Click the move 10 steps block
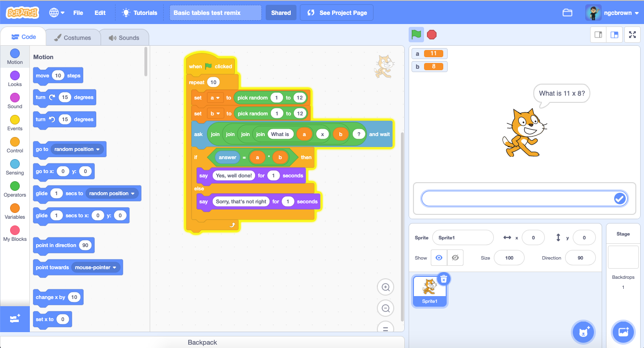 pyautogui.click(x=58, y=75)
